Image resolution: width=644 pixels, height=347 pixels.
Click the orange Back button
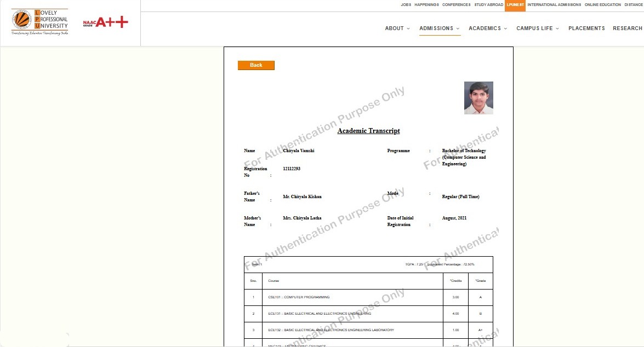point(256,65)
